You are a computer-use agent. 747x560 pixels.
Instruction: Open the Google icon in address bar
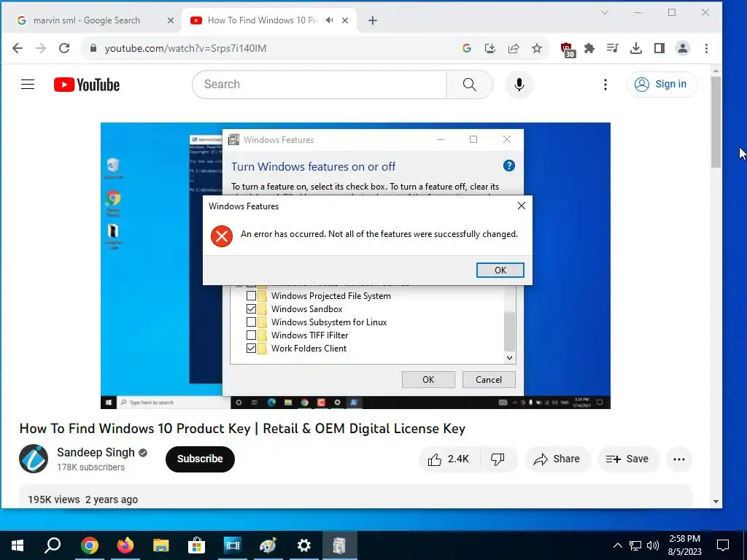click(467, 48)
